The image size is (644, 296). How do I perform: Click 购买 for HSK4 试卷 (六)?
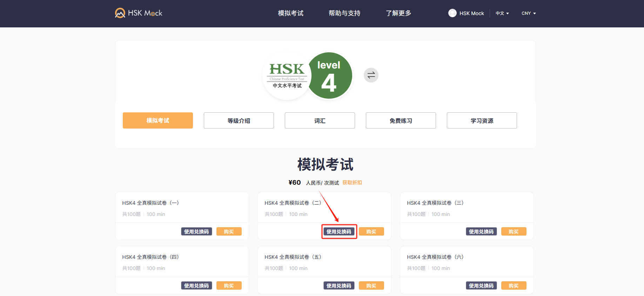tap(514, 286)
